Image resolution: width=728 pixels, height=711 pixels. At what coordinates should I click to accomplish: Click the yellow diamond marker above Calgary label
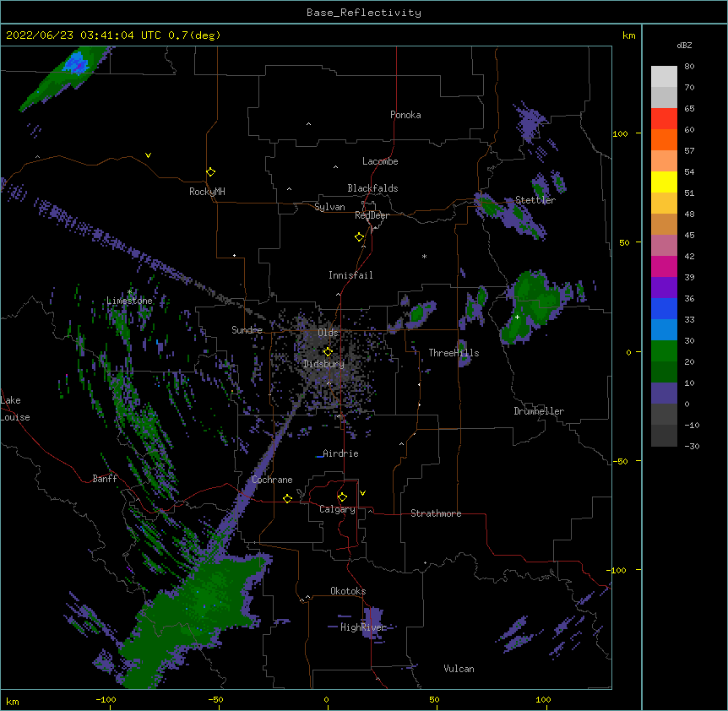coord(342,497)
